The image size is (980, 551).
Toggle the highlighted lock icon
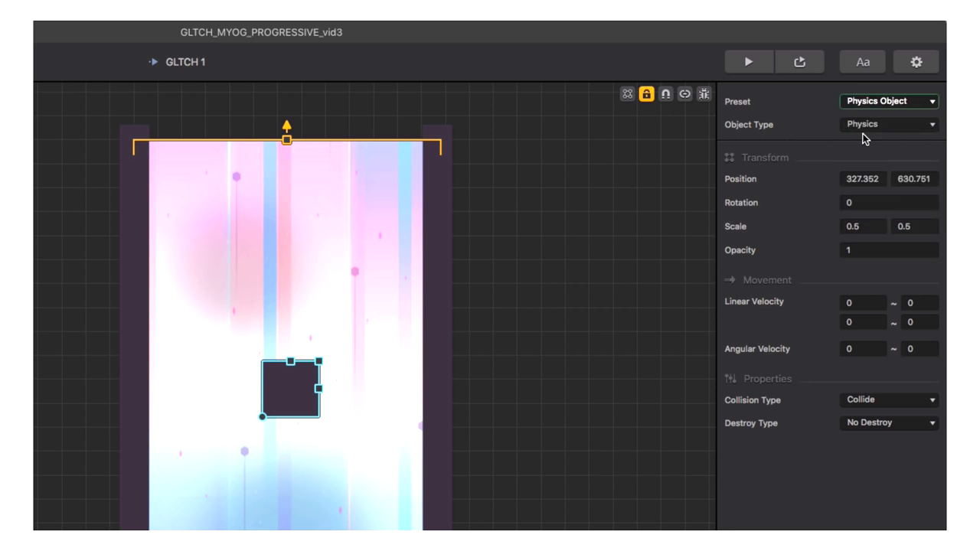(x=647, y=94)
